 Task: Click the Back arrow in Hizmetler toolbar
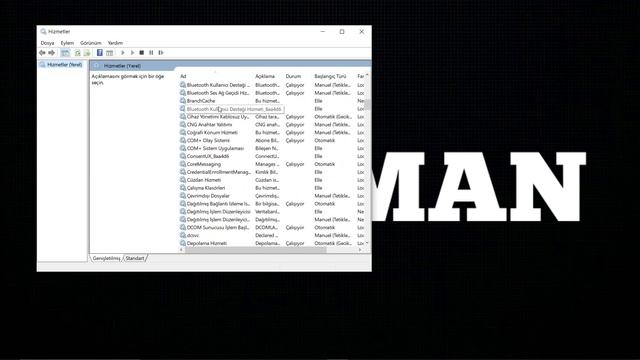click(42, 53)
